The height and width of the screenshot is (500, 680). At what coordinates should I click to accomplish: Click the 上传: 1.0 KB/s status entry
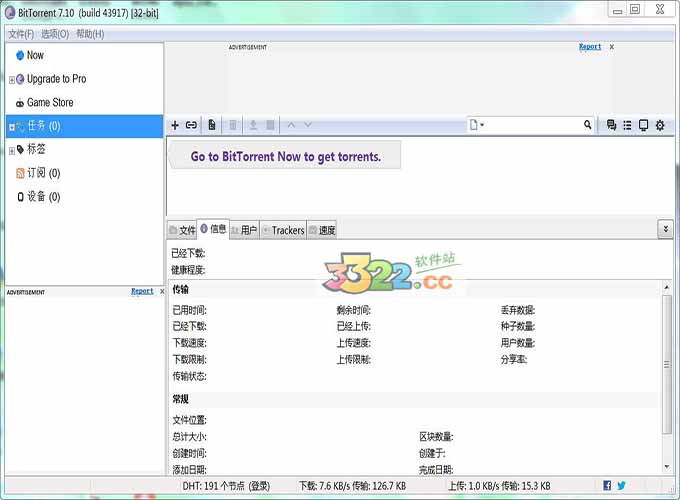pyautogui.click(x=499, y=486)
